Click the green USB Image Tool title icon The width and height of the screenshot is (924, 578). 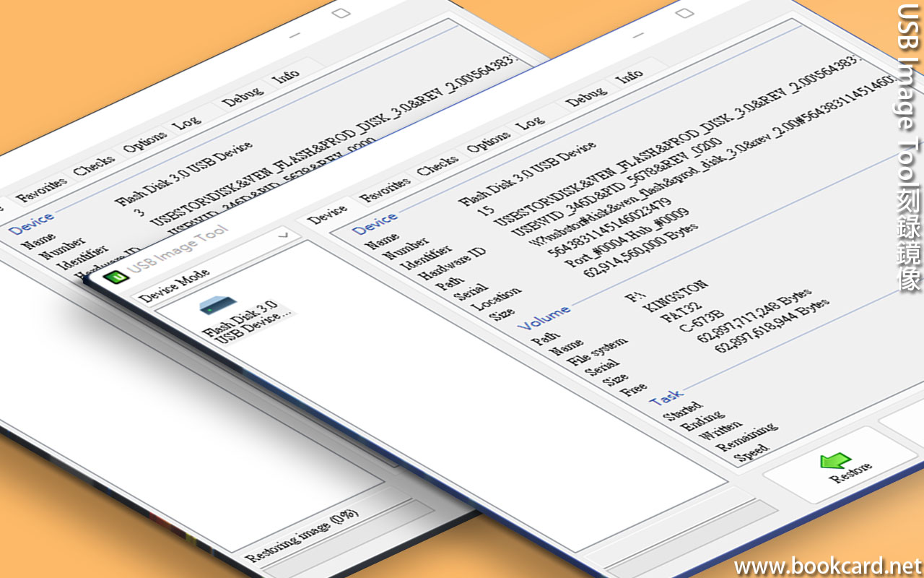point(115,277)
